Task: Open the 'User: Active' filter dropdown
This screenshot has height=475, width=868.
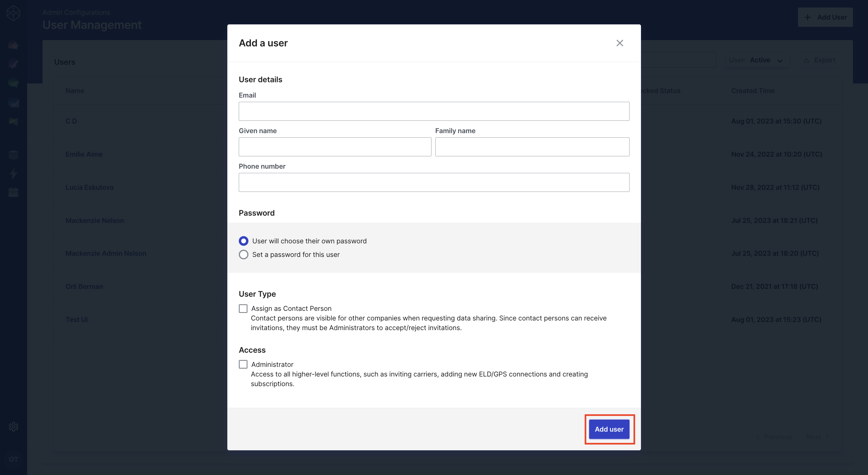Action: point(757,60)
